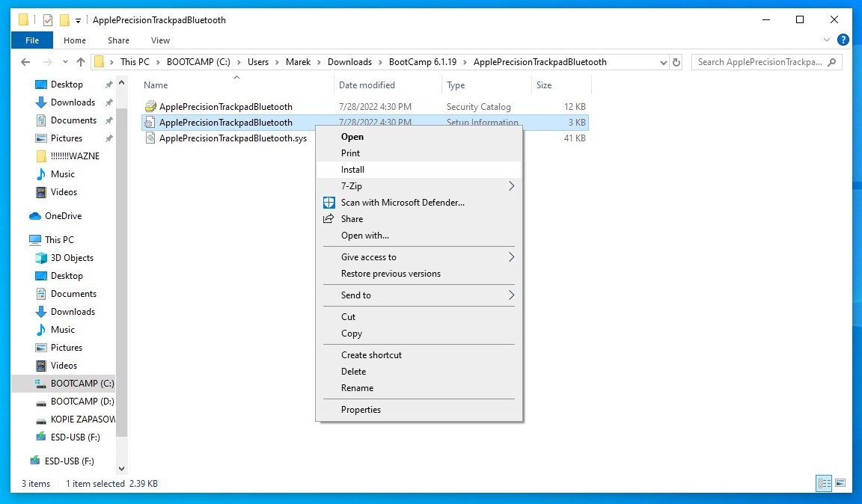The image size is (862, 504).
Task: Refresh the current folder view
Action: pos(676,62)
